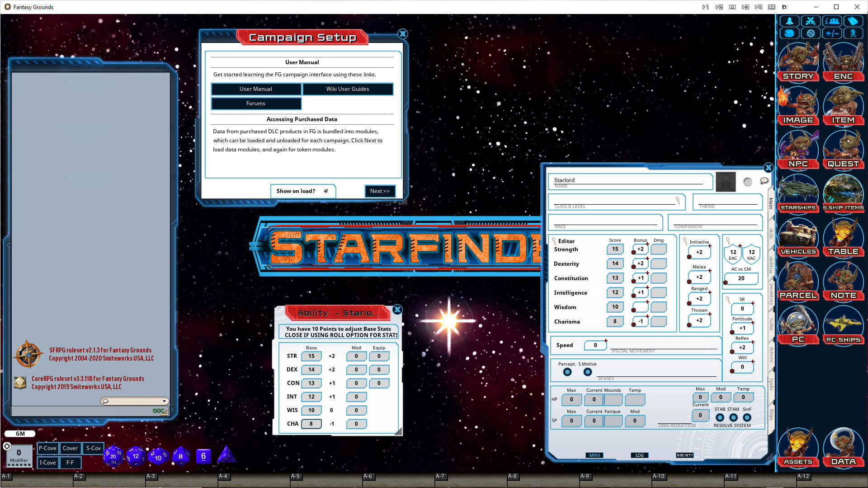This screenshot has width=868, height=488.
Task: Open the Party Sheet icon
Action: click(x=832, y=21)
